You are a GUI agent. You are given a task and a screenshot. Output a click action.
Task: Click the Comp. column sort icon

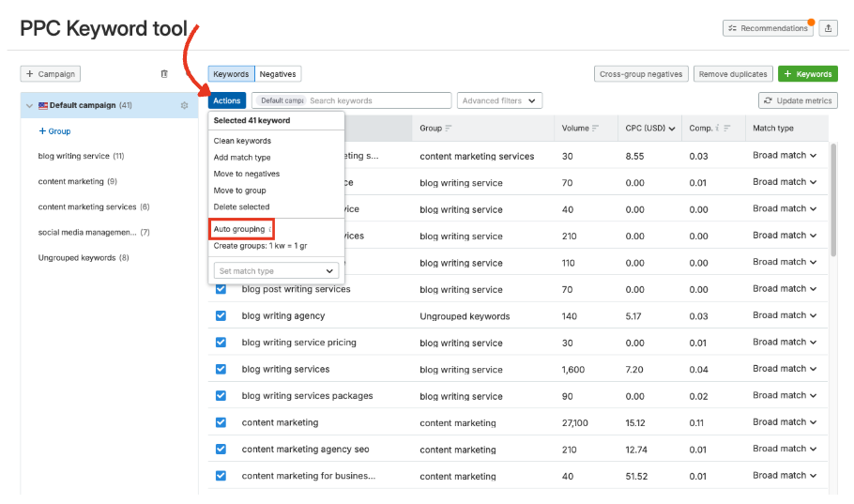click(x=729, y=129)
